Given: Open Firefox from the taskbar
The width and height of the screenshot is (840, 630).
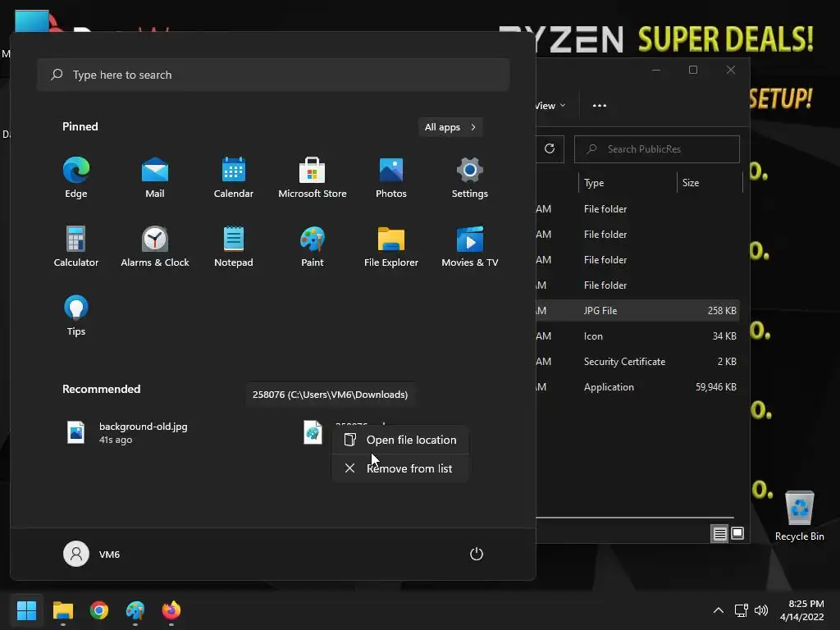Looking at the screenshot, I should pyautogui.click(x=171, y=610).
